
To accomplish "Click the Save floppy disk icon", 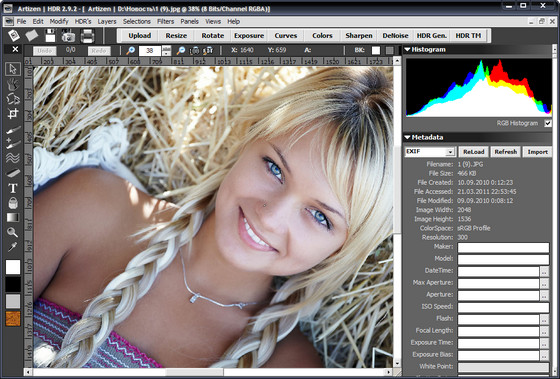I will pos(50,36).
